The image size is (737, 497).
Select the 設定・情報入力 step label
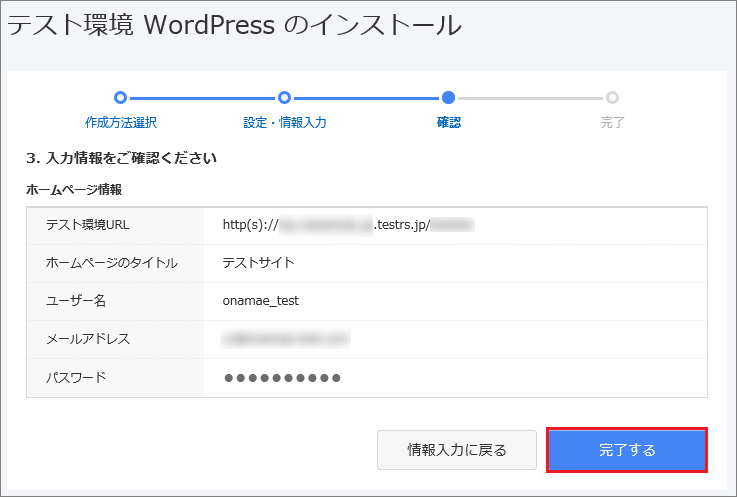pos(285,122)
